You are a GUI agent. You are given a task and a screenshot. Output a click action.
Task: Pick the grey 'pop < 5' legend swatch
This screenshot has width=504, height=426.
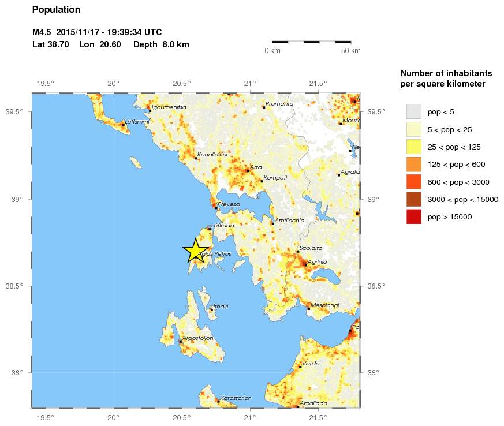coord(413,111)
